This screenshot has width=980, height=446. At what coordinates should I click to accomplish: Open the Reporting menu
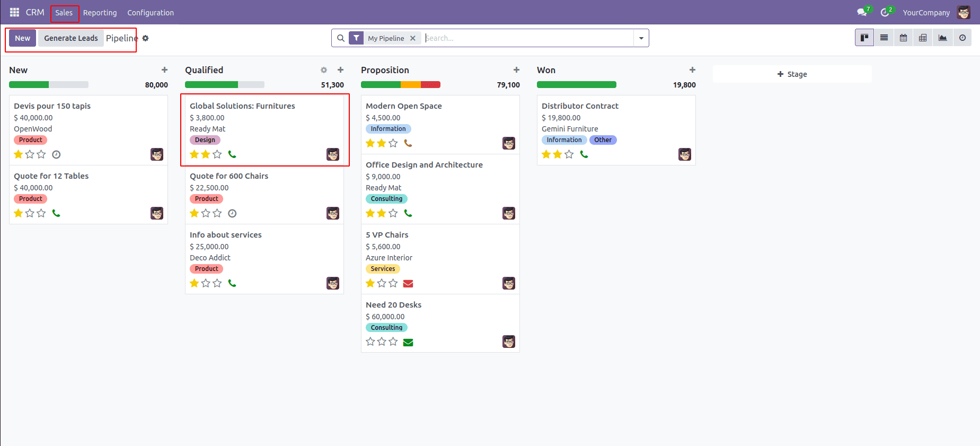point(100,13)
